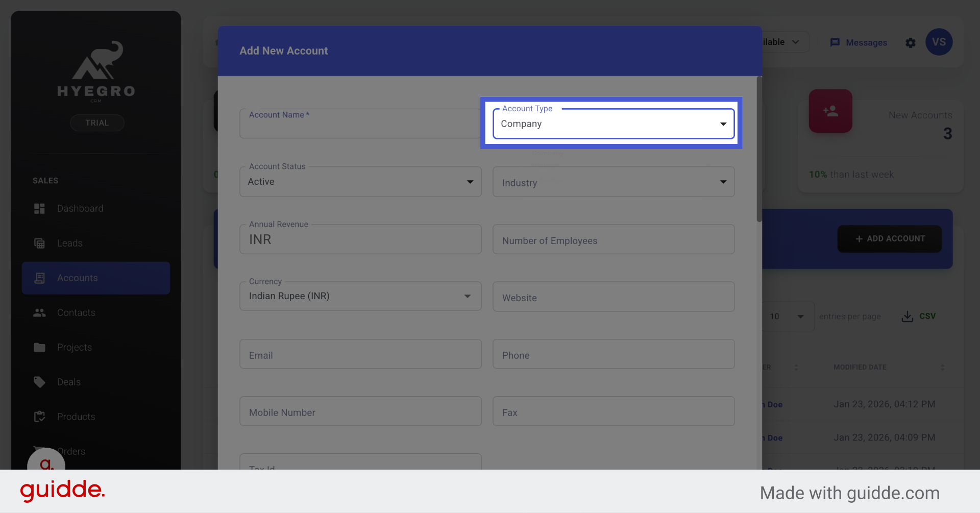
Task: Open Orders from the sidebar menu
Action: (70, 451)
